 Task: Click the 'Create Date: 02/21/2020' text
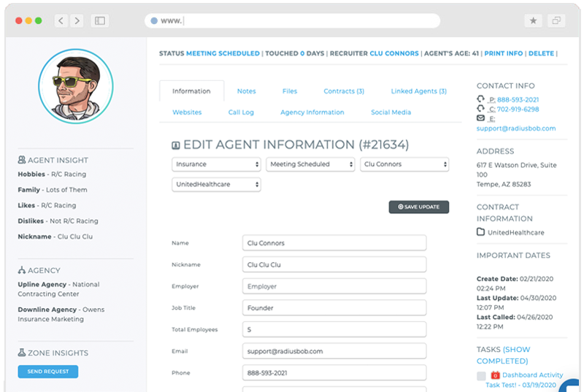[515, 278]
